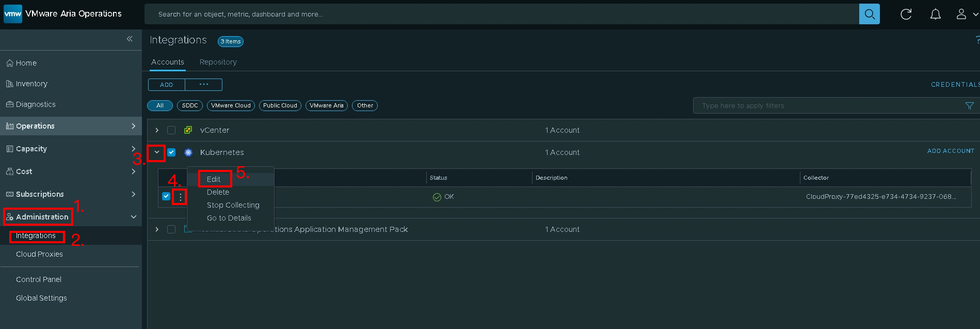Image resolution: width=980 pixels, height=329 pixels.
Task: Click the Capacity icon in the sidebar
Action: [x=9, y=149]
